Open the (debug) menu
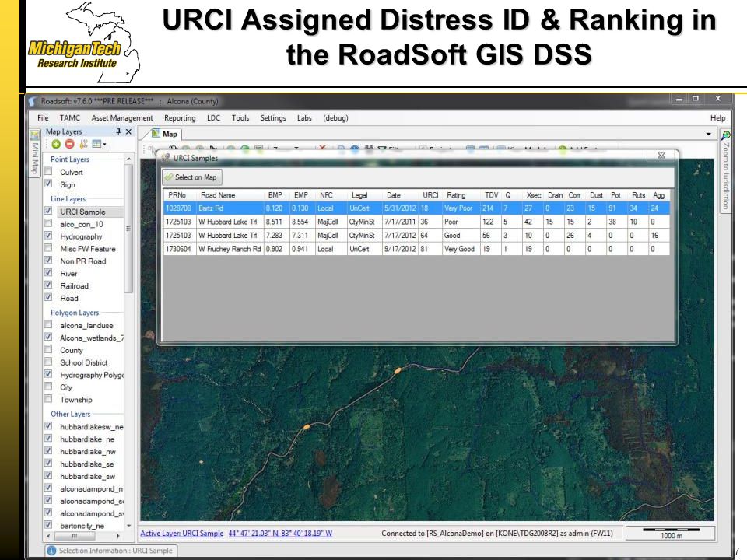 335,118
